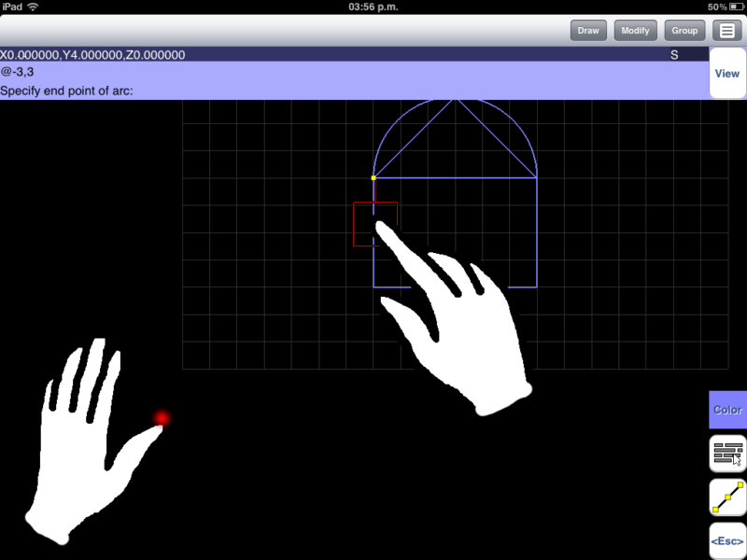Open the Draw menu again from toolbar

[587, 30]
